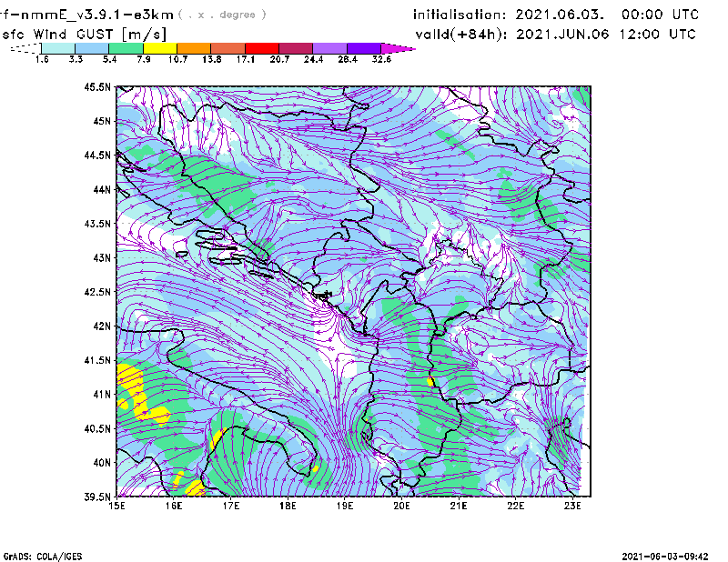Click legend value 20.7
This screenshot has height=562, width=728.
click(279, 59)
